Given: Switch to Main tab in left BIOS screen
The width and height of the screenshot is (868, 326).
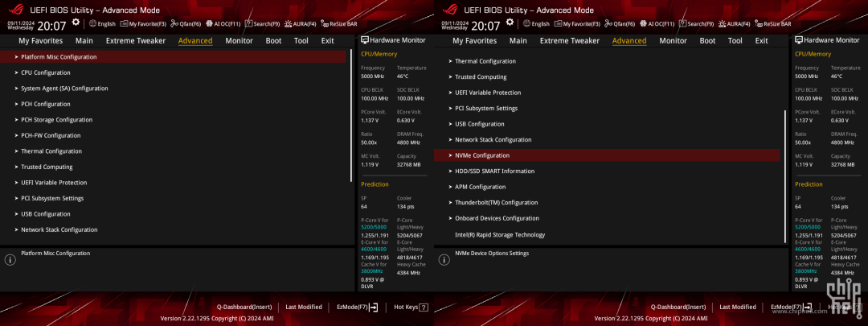Looking at the screenshot, I should 84,40.
